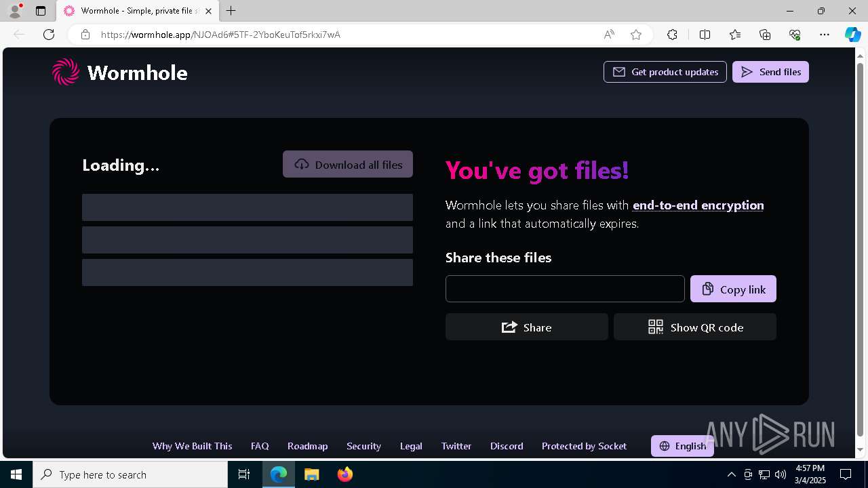868x488 pixels.
Task: Click the wormhole.app address bar URL
Action: (x=220, y=35)
